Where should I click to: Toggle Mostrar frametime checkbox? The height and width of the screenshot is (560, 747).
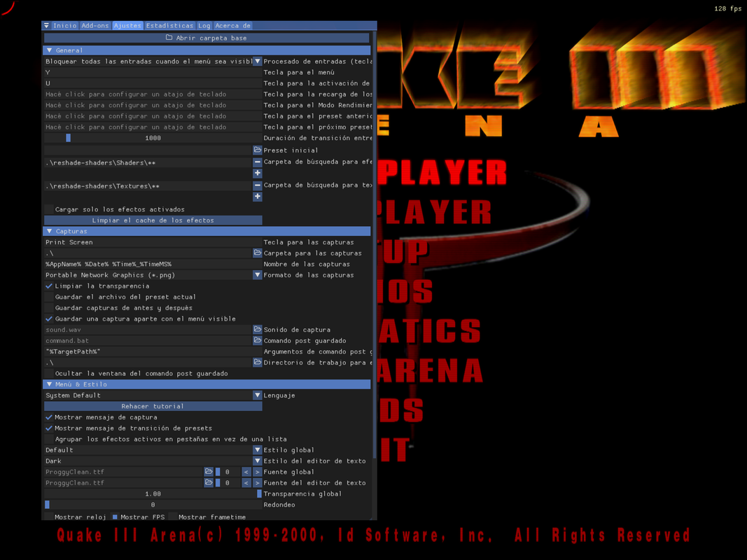pos(172,517)
